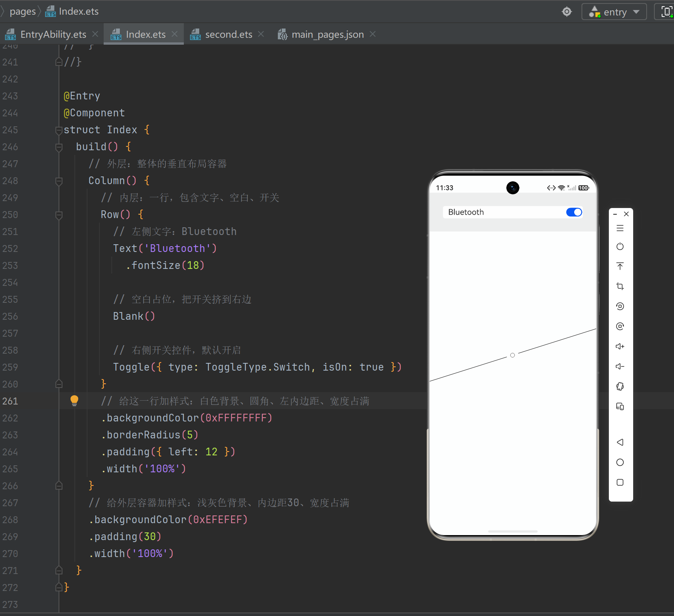Click .padding(30) on line 269
Screen dimensions: 674x616
[x=125, y=537]
